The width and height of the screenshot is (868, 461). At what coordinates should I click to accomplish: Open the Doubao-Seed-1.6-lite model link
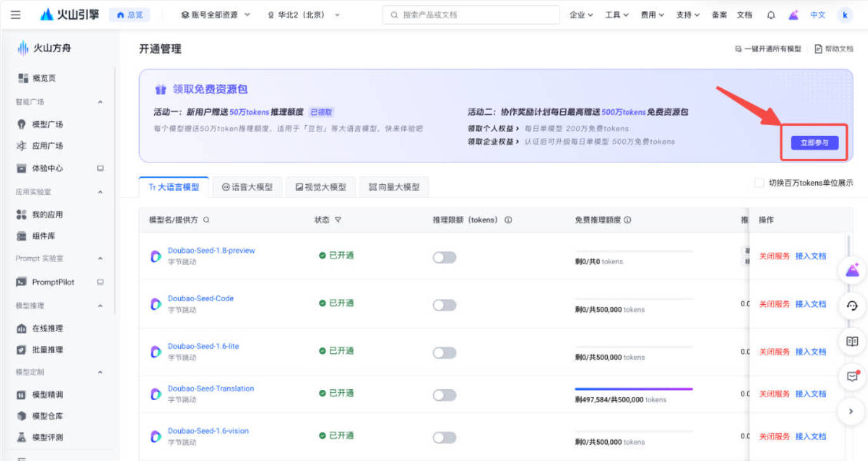pos(203,346)
